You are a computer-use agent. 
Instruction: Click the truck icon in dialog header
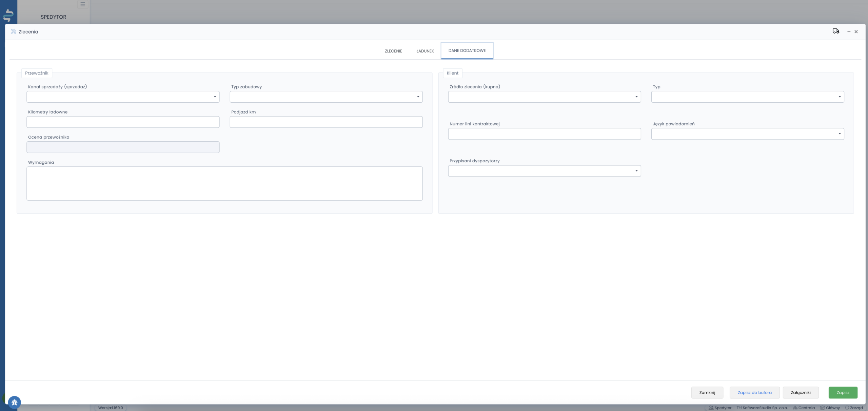pos(836,31)
